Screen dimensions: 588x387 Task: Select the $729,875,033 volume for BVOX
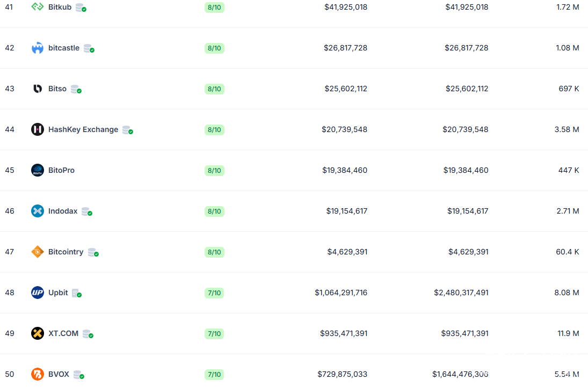[343, 374]
